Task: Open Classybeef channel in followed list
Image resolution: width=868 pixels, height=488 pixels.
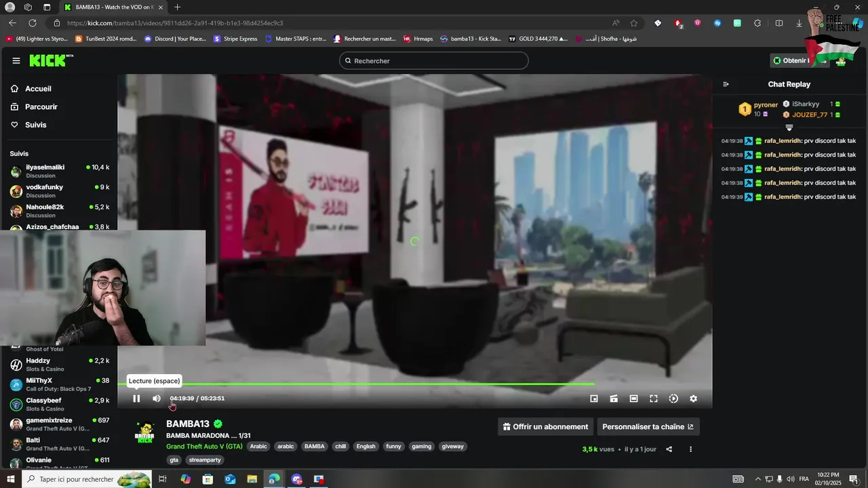Action: click(59, 404)
